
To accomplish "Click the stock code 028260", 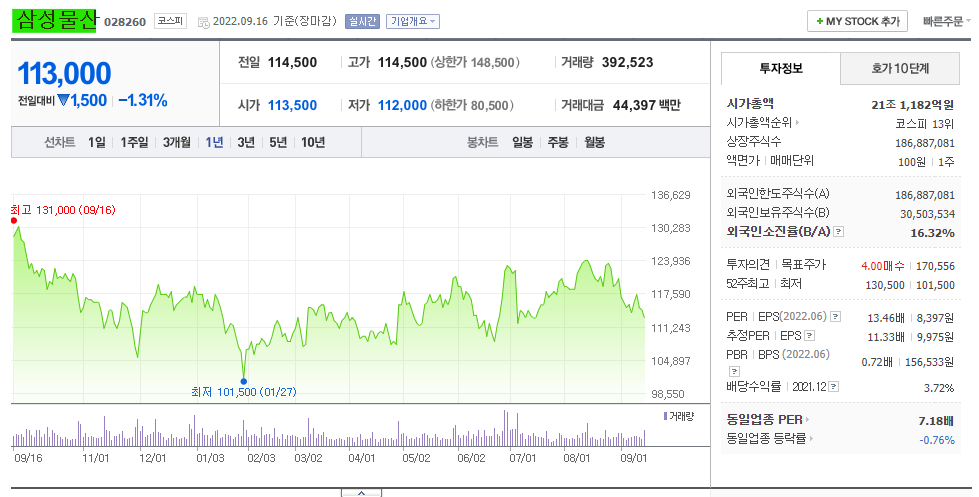I will [x=125, y=22].
